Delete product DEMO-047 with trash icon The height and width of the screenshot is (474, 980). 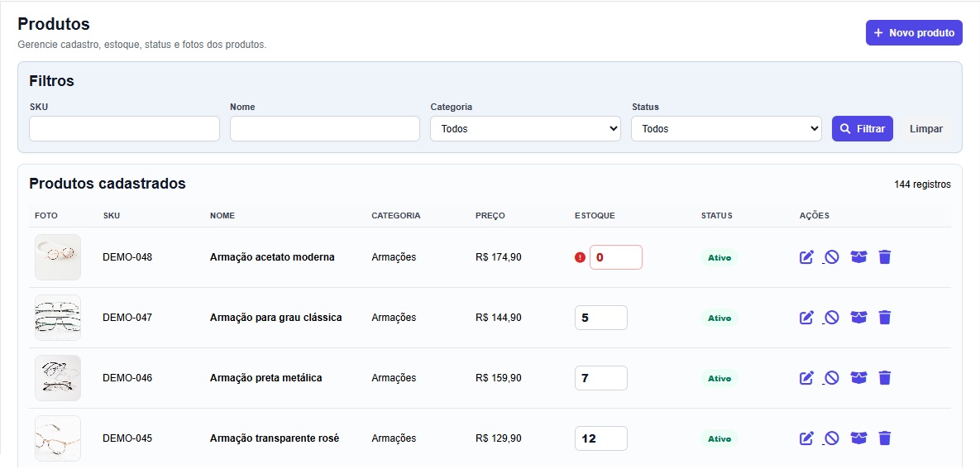[x=884, y=318]
